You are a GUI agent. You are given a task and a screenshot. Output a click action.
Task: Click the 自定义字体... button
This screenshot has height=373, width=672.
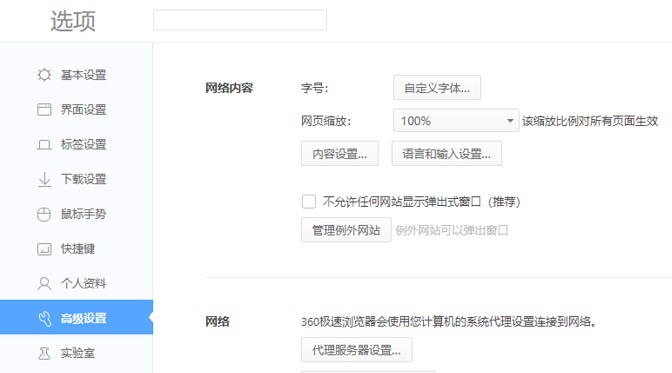(437, 88)
